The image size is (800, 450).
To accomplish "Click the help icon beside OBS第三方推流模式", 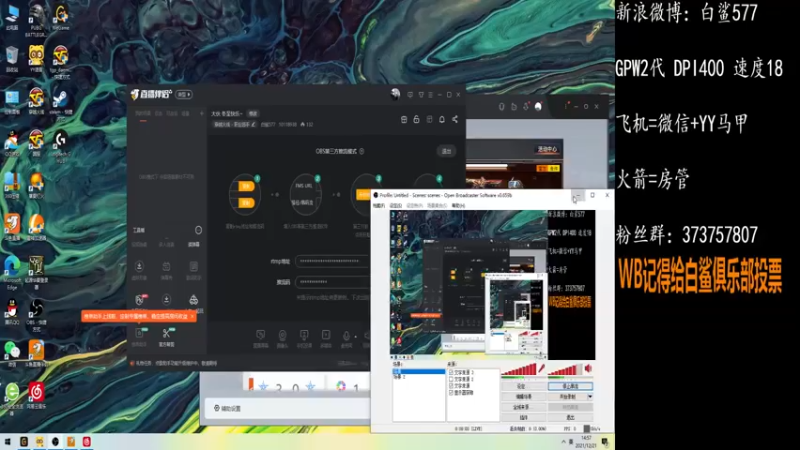I will click(362, 151).
